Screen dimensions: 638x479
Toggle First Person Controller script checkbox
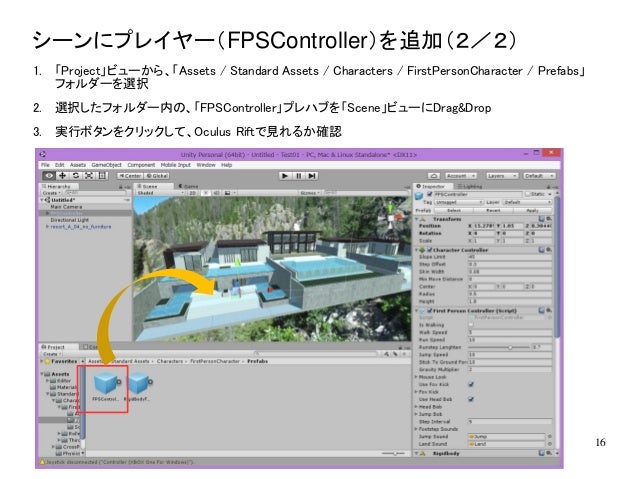point(430,311)
